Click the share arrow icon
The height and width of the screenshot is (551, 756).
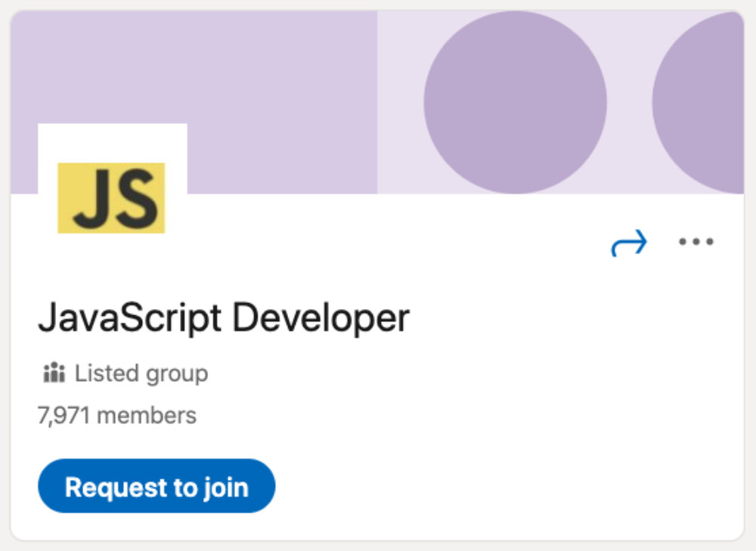[629, 243]
